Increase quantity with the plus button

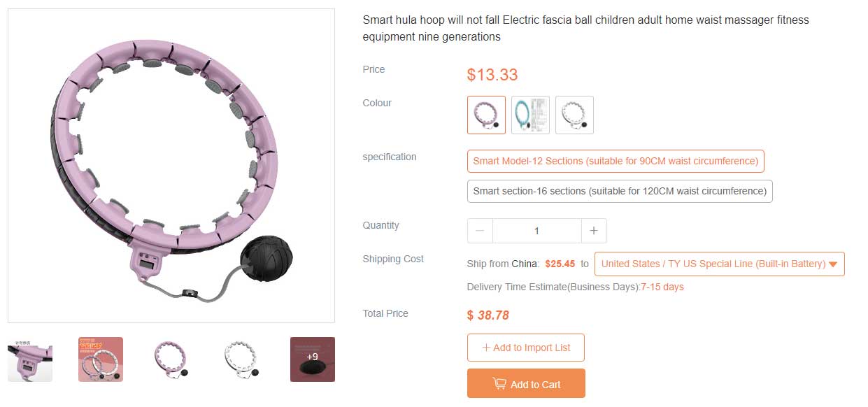594,231
